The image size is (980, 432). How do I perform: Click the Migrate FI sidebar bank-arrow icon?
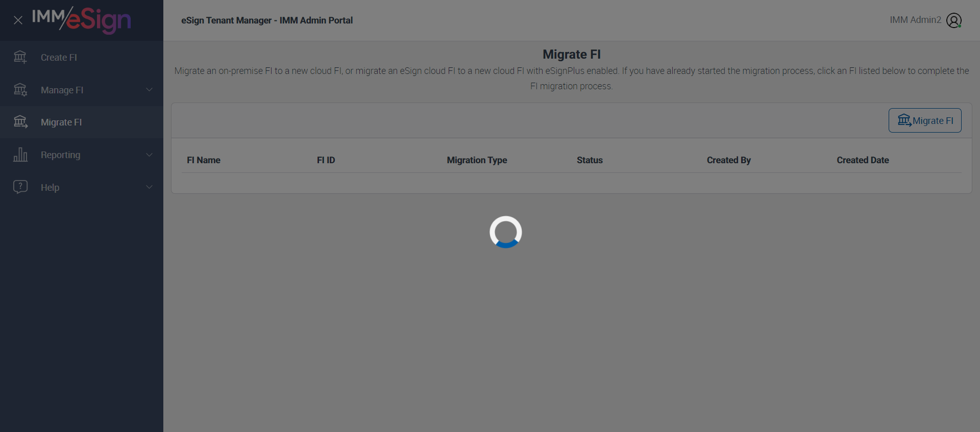coord(20,122)
